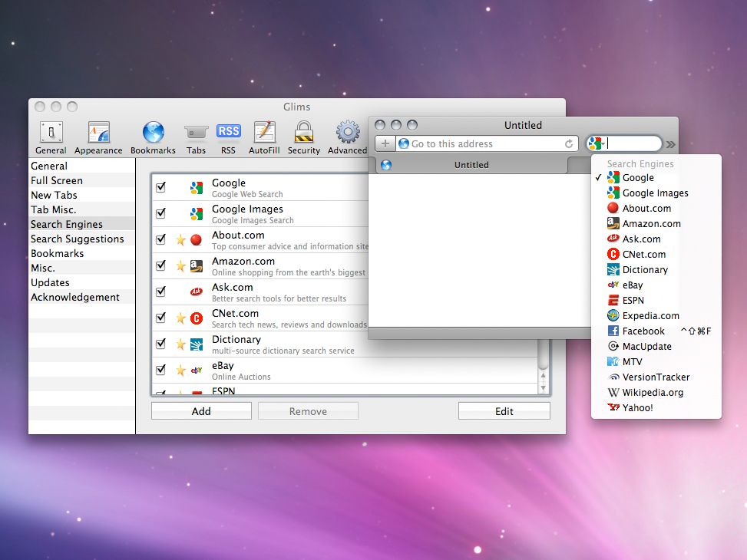Focus the search text field in Untitled window

click(633, 143)
